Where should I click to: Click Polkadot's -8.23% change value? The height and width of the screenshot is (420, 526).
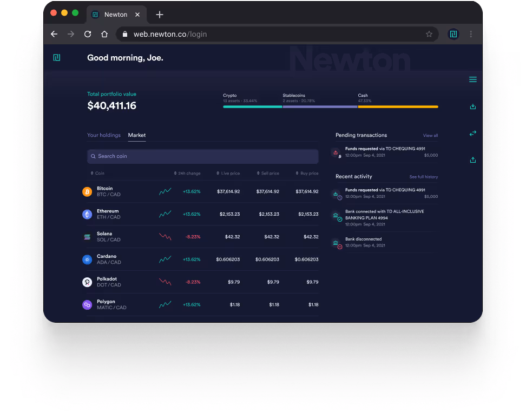pyautogui.click(x=193, y=282)
